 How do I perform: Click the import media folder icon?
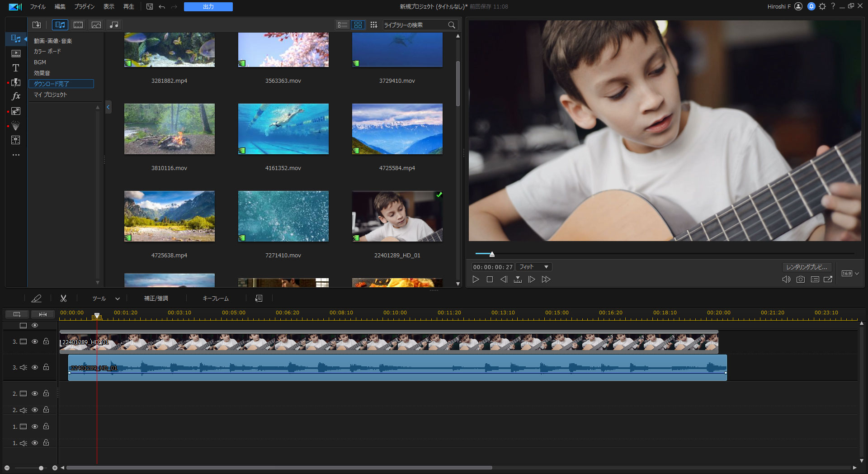click(37, 25)
